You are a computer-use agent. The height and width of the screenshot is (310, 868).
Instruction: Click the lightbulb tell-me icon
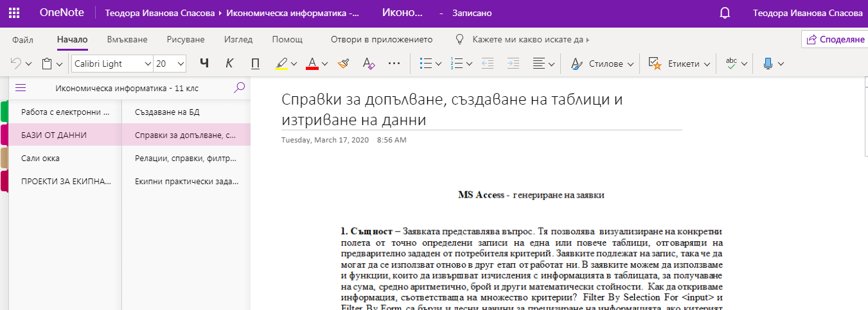click(x=459, y=39)
